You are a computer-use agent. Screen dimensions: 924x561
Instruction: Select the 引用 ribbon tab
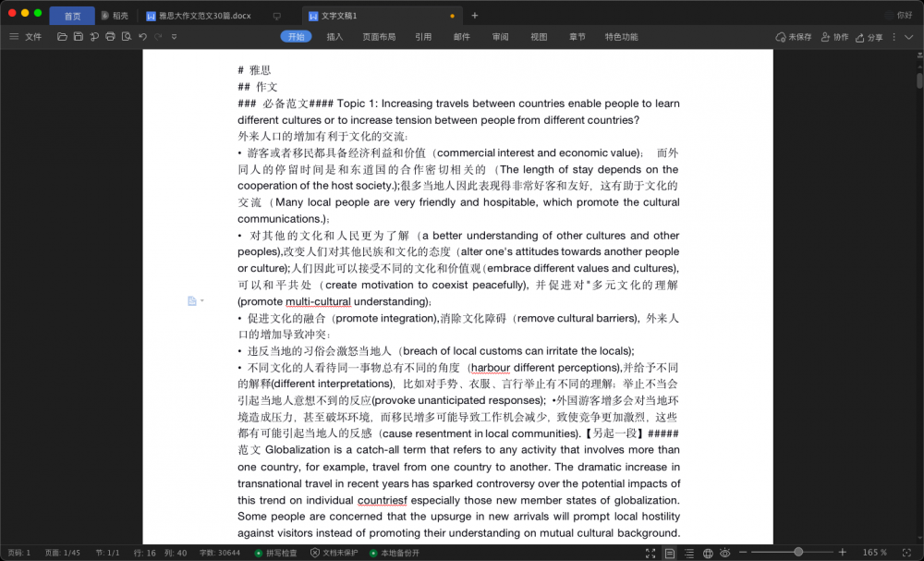coord(423,37)
